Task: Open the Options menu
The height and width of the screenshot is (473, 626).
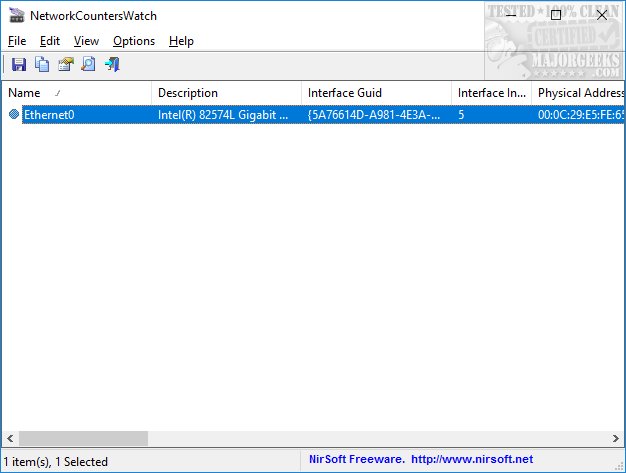Action: (134, 41)
